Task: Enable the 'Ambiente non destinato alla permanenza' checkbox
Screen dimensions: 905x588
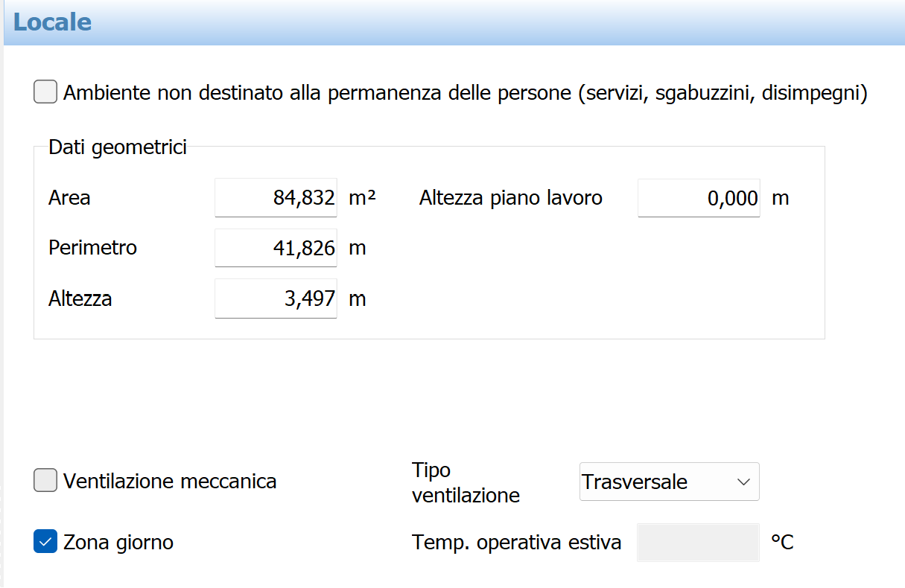Action: coord(45,93)
